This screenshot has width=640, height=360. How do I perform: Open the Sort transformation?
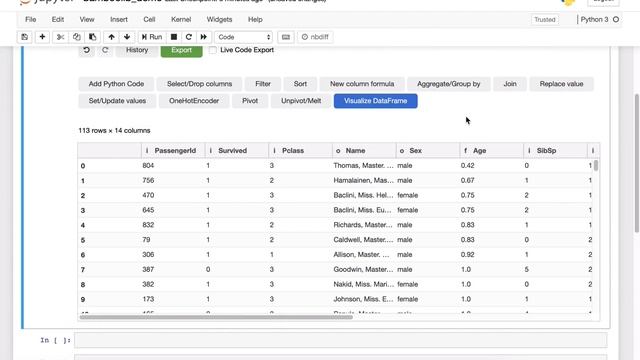point(300,84)
